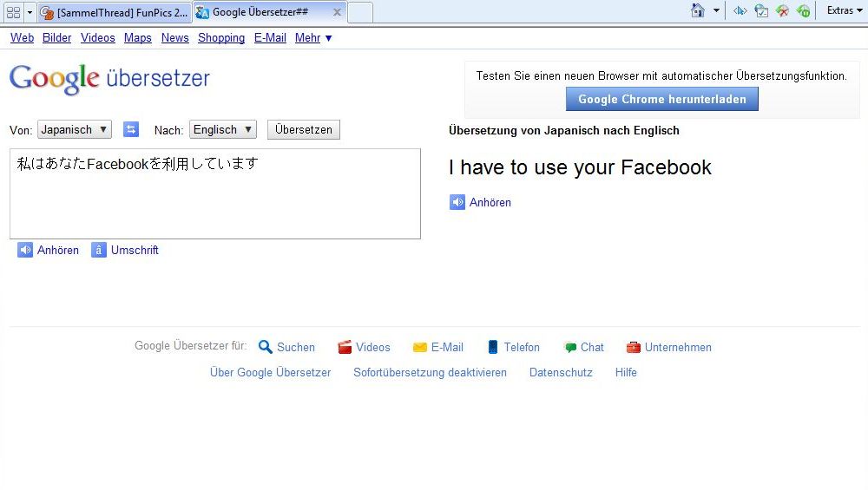Click the Übersetzen button
The width and height of the screenshot is (868, 490).
click(303, 129)
